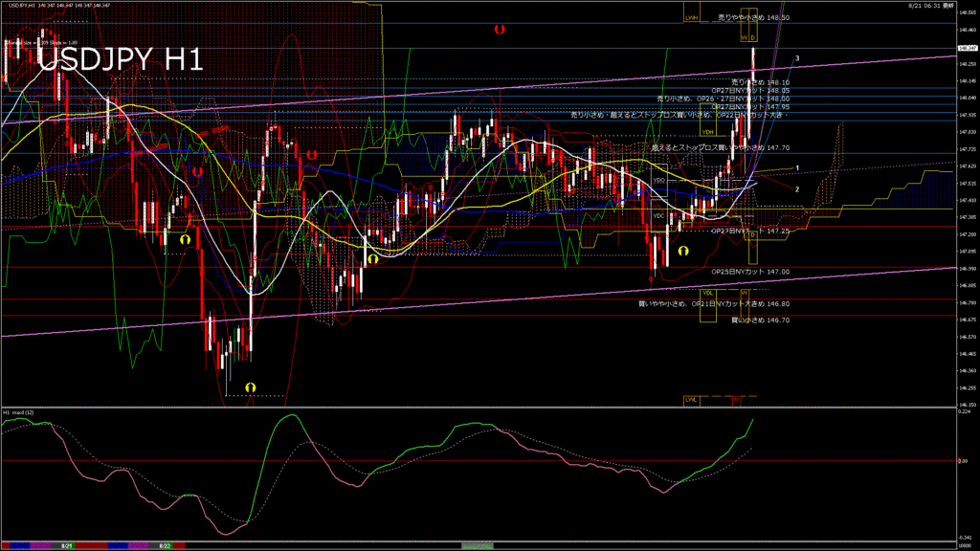Click the lowest yellow up-arrow signal marker
This screenshot has height=551, width=980.
pos(251,386)
